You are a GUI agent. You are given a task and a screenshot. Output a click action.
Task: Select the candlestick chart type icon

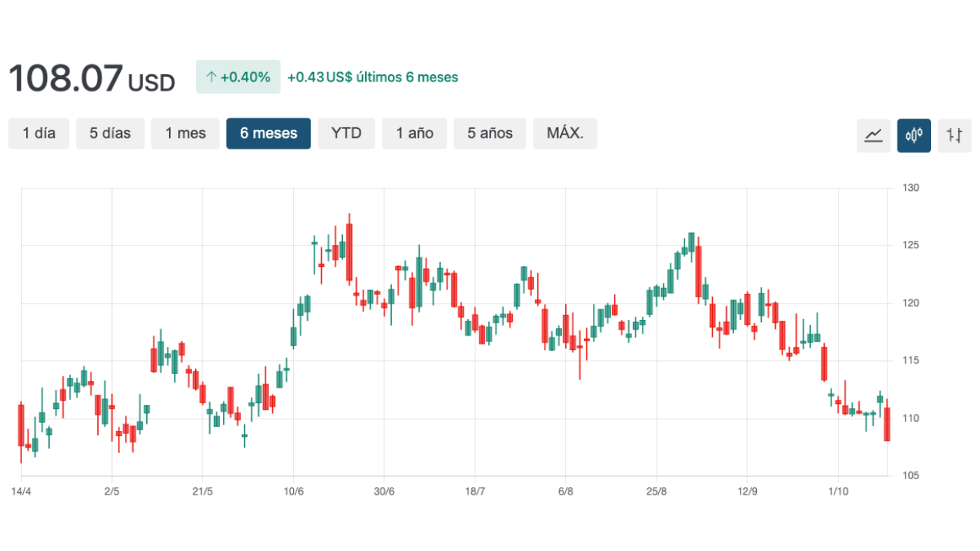click(914, 135)
